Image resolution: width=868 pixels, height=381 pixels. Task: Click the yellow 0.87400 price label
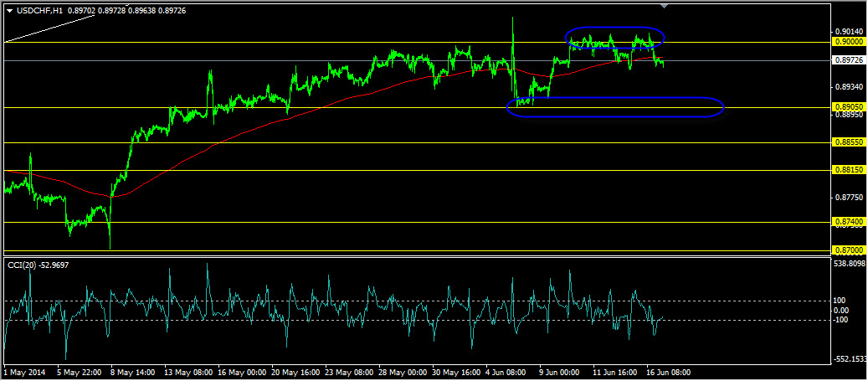coord(849,222)
